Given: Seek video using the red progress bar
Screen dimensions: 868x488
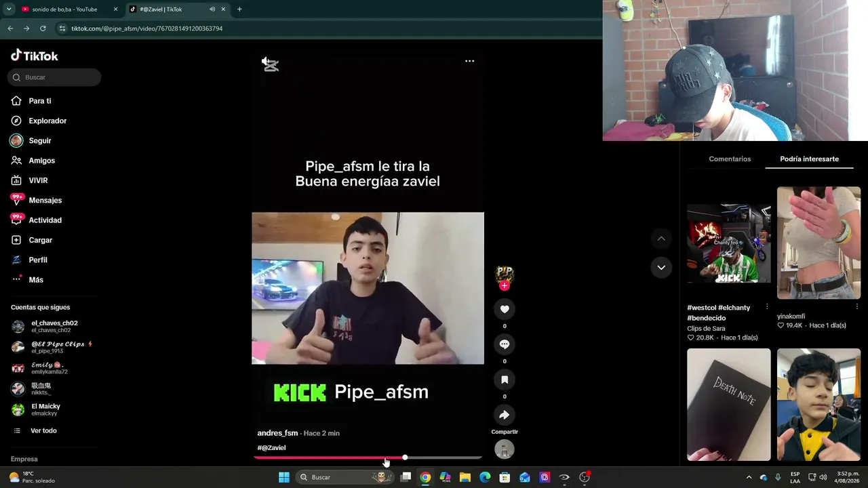Looking at the screenshot, I should (x=368, y=457).
